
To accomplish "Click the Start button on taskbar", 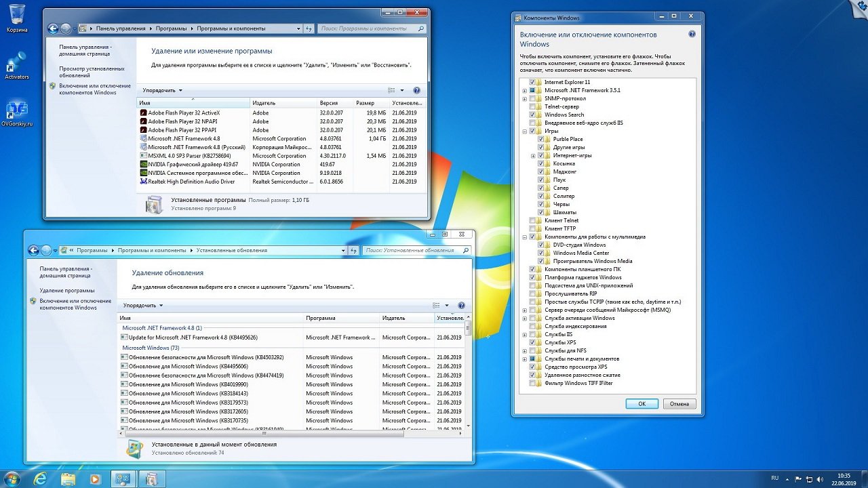I will (12, 479).
